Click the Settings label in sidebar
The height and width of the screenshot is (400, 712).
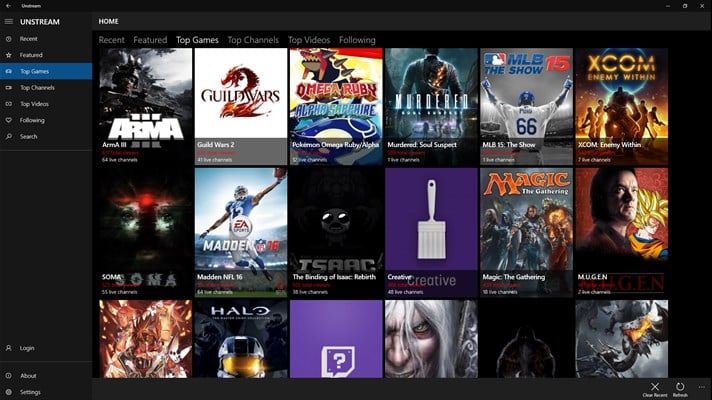[x=30, y=392]
